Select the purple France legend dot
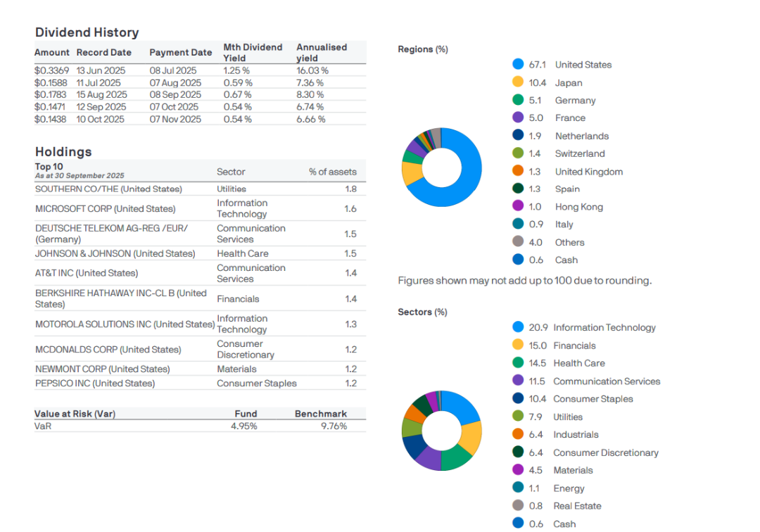The image size is (760, 532). point(519,118)
